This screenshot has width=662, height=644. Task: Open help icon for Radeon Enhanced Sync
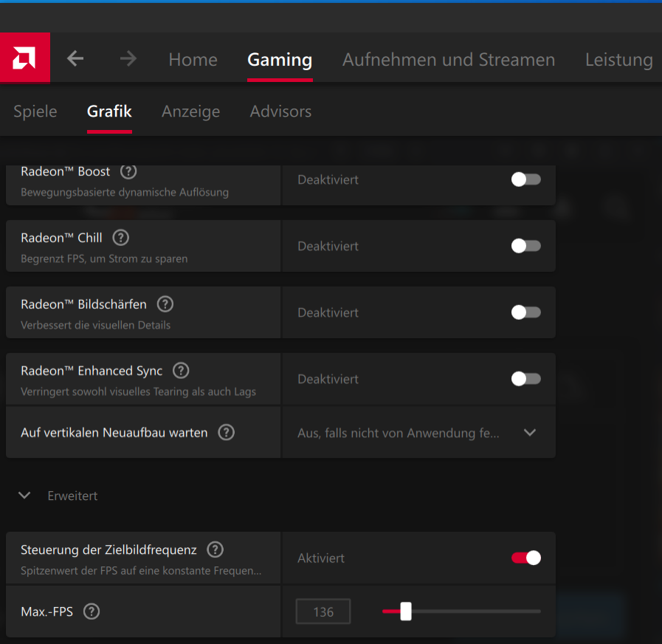[x=181, y=370]
